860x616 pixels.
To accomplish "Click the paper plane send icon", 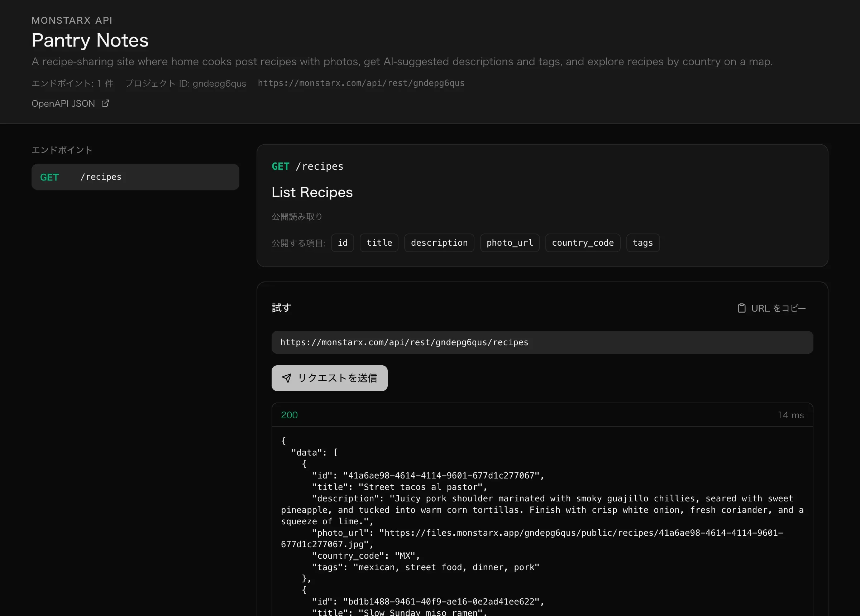I will click(x=287, y=378).
